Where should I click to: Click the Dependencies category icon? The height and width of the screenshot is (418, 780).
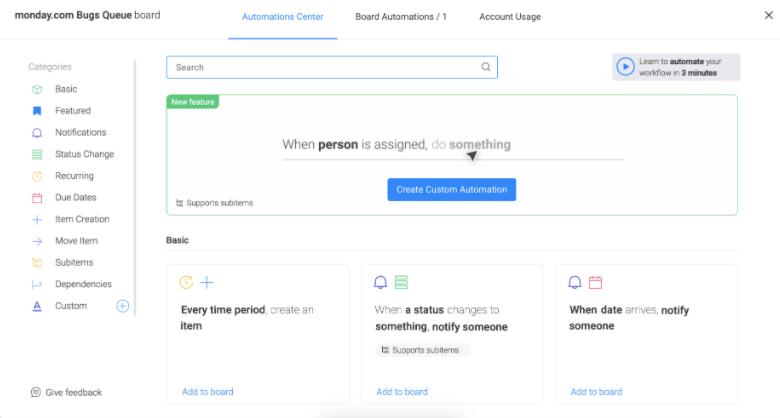tap(37, 285)
